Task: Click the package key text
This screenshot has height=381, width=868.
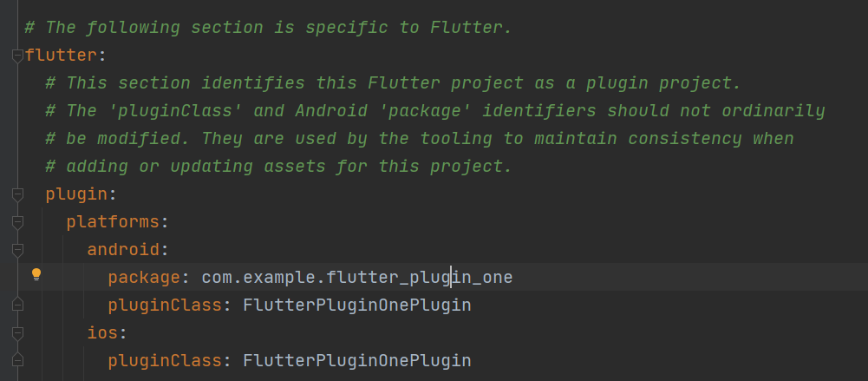Action: click(x=145, y=277)
